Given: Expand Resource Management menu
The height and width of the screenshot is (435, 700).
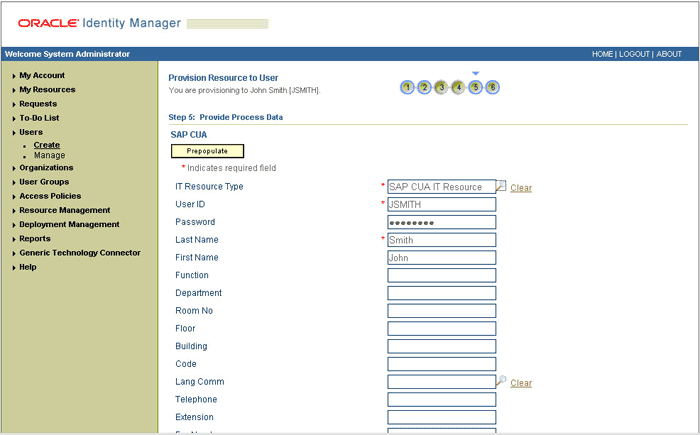Looking at the screenshot, I should [x=65, y=210].
